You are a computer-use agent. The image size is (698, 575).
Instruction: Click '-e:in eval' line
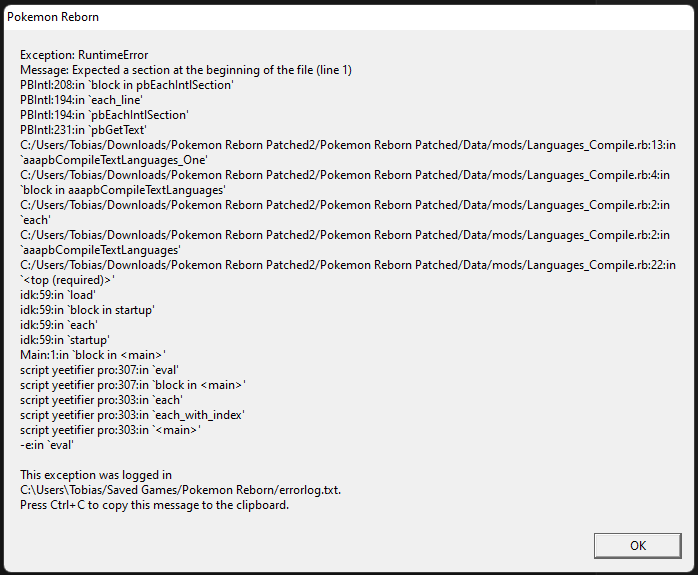(x=47, y=445)
